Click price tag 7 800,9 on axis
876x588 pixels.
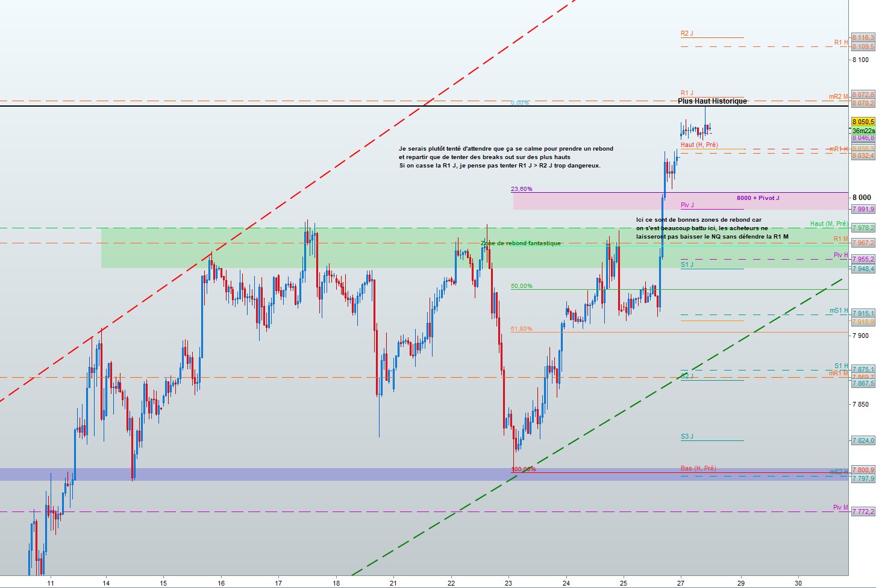[863, 470]
